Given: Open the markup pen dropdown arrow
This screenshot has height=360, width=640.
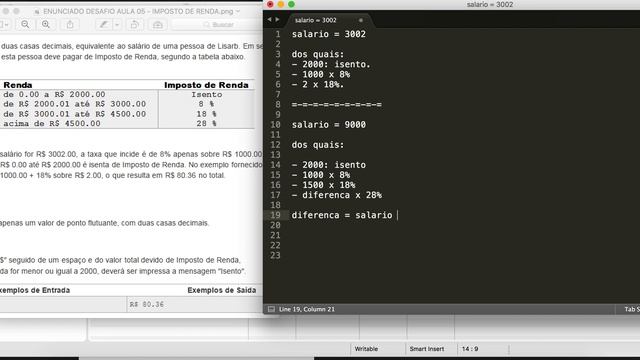Looking at the screenshot, I should [117, 24].
